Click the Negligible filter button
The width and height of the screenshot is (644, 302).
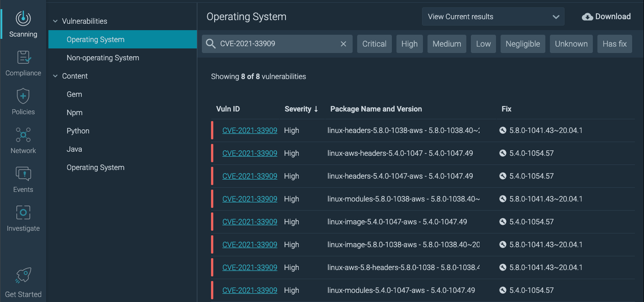pyautogui.click(x=523, y=43)
